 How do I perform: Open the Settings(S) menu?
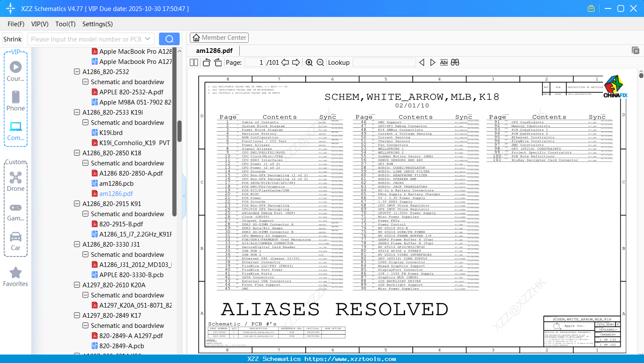[98, 24]
